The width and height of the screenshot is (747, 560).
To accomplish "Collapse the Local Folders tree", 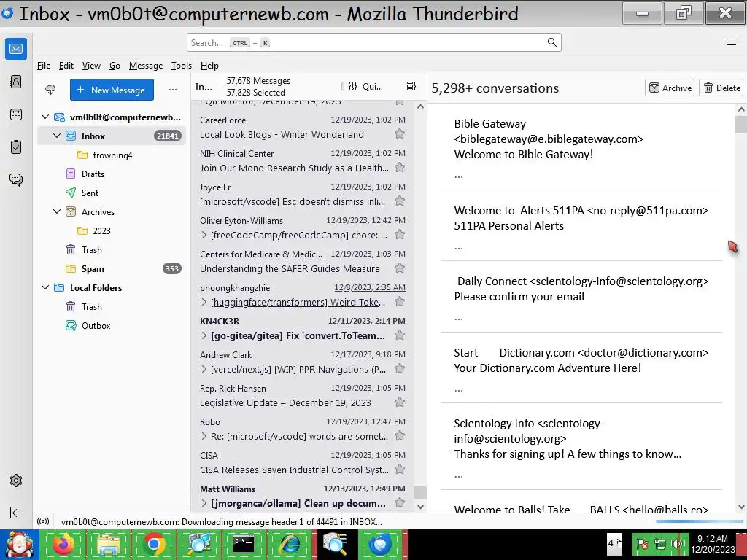I will point(45,287).
